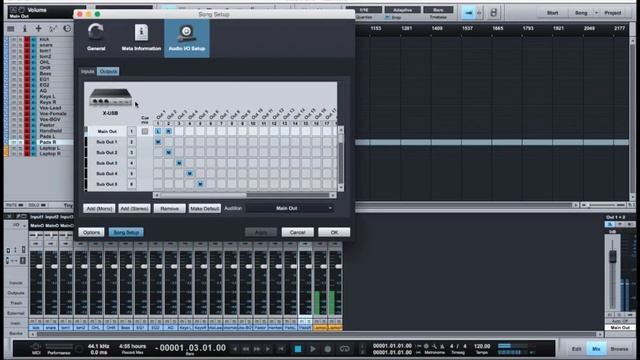Click the routing matrix horizontal scrollbar
The image size is (640, 360).
pos(204,196)
